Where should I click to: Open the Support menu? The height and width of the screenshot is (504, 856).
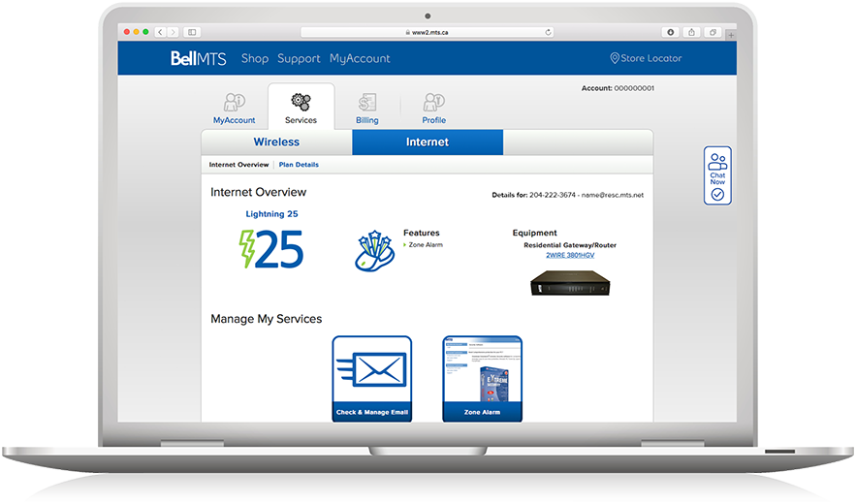(299, 58)
